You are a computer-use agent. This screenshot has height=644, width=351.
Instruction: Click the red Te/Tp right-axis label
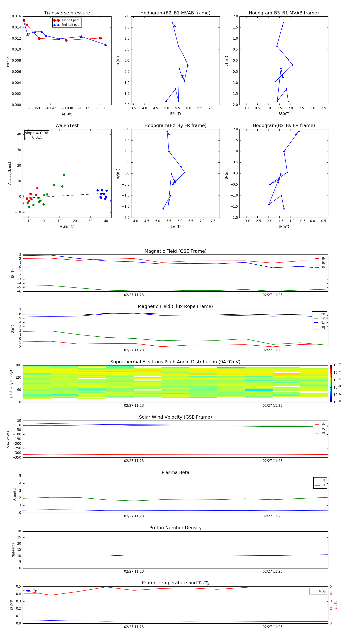[336, 605]
